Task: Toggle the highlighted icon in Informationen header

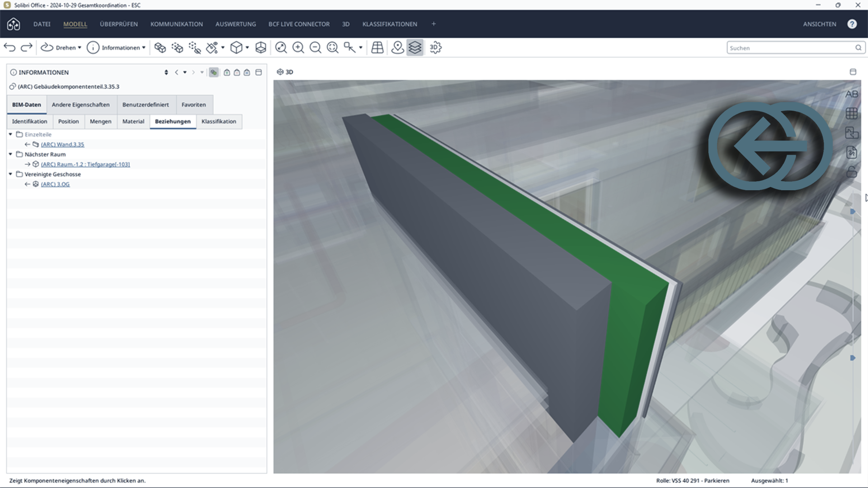Action: tap(213, 72)
